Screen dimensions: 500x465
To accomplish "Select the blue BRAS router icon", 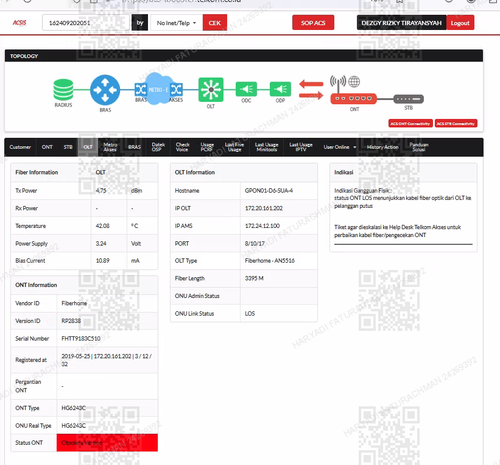I will click(x=105, y=90).
